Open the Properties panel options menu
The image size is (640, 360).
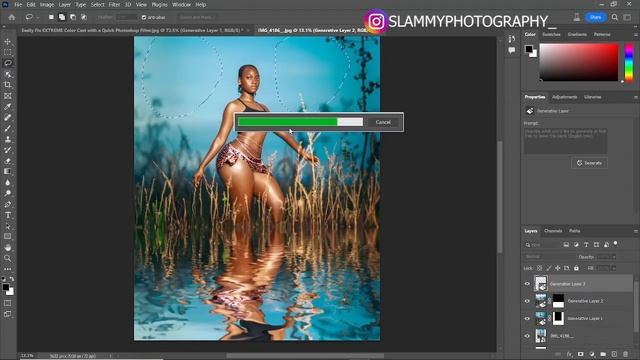point(636,97)
